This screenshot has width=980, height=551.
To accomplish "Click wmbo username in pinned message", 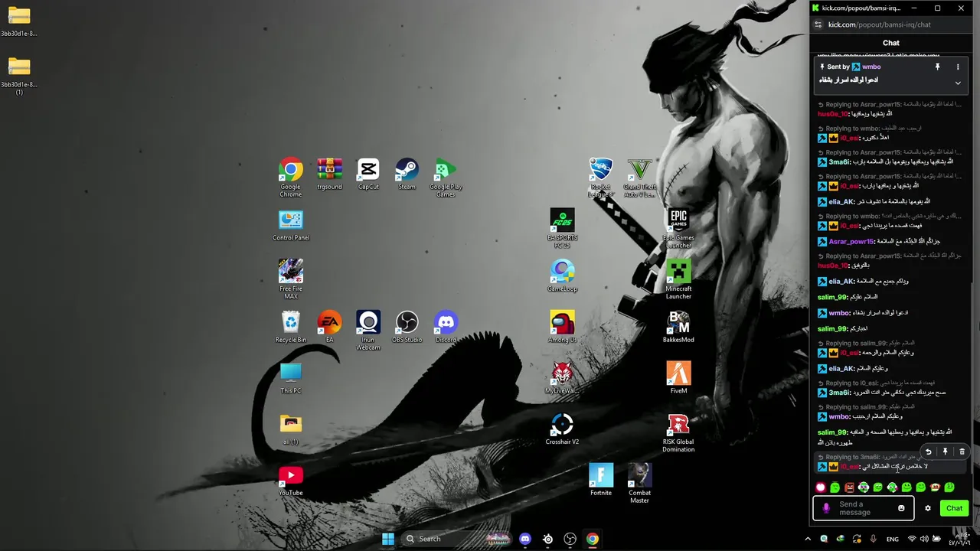I will (871, 67).
